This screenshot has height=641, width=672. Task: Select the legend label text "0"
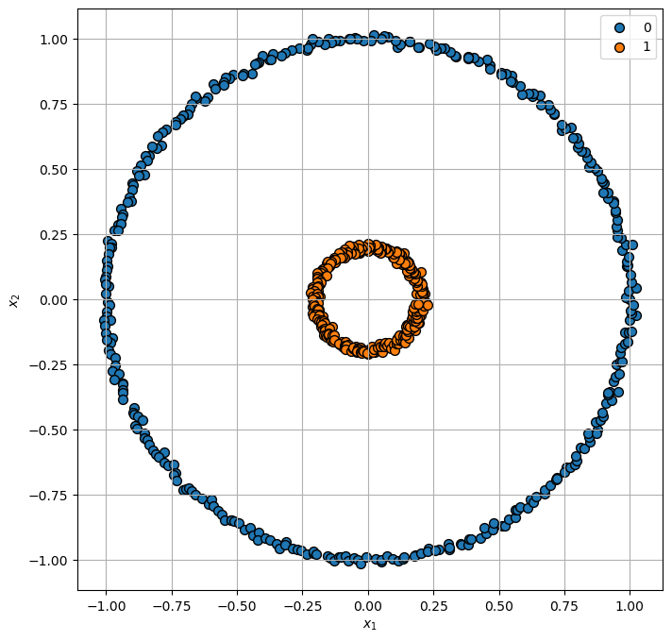[647, 28]
